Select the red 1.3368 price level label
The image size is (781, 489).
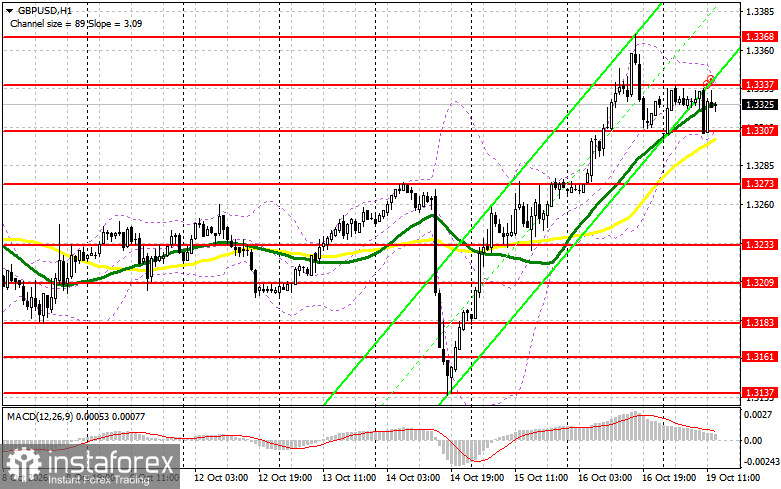760,36
